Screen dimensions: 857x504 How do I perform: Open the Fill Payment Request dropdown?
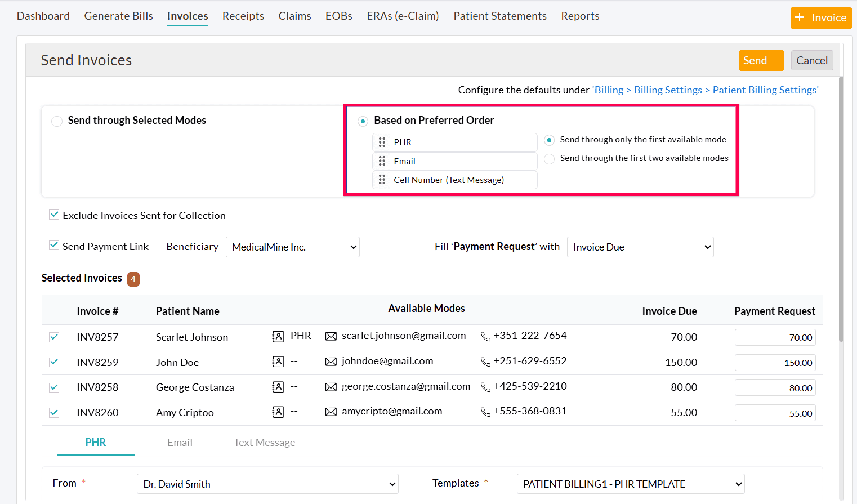pos(640,247)
